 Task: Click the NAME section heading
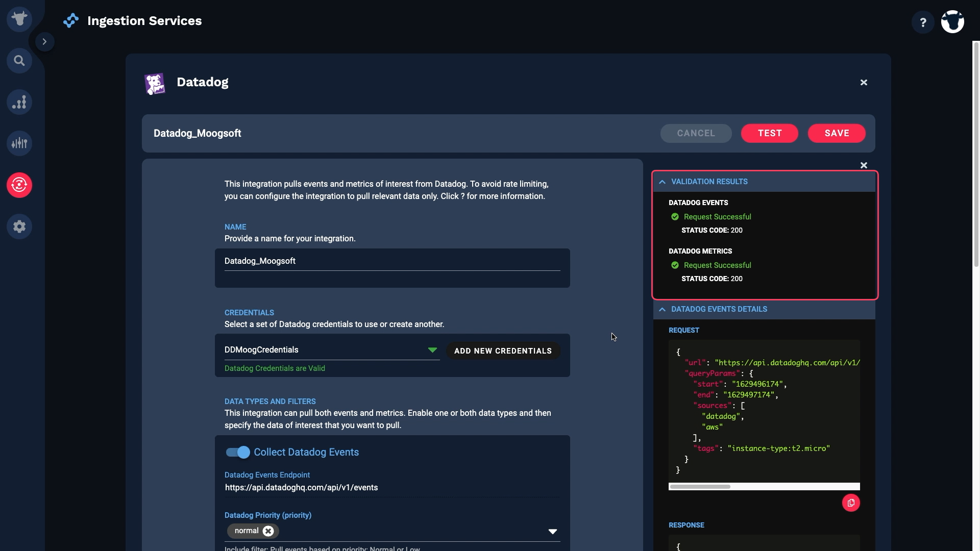pyautogui.click(x=235, y=227)
